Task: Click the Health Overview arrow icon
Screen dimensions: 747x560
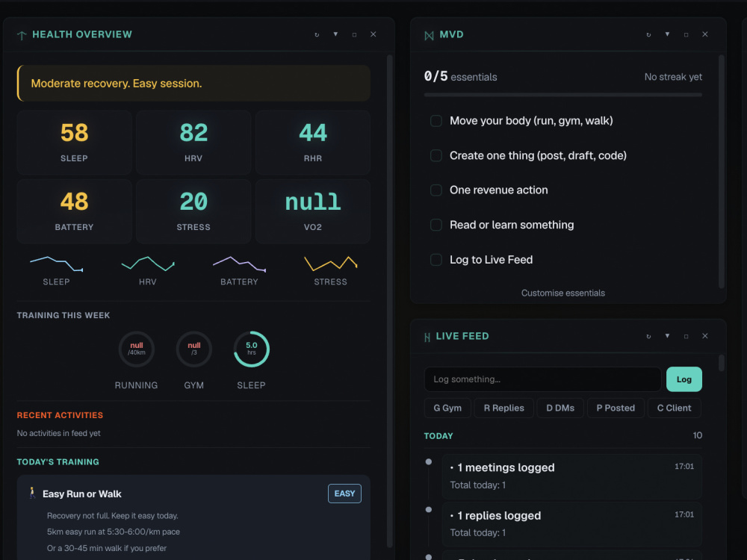Action: 22,35
